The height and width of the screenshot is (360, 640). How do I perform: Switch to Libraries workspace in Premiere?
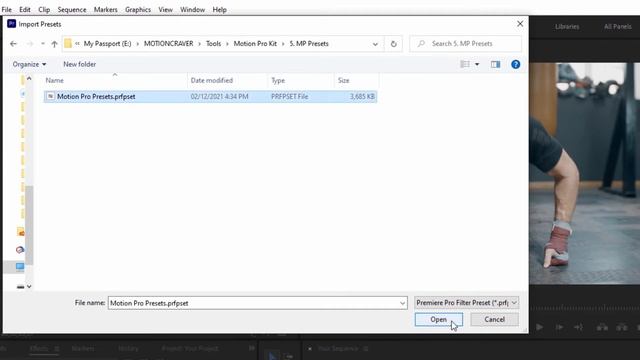click(x=567, y=27)
